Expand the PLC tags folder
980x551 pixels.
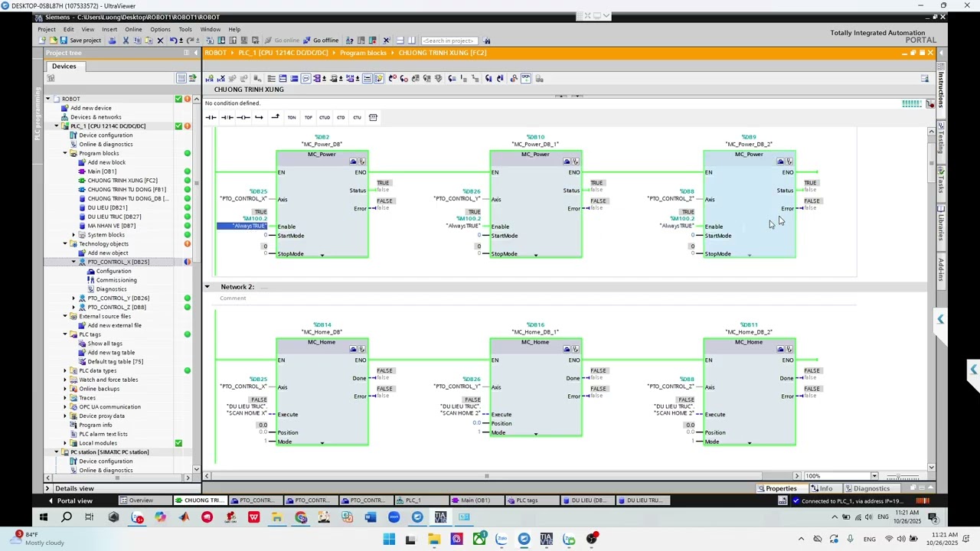point(65,334)
